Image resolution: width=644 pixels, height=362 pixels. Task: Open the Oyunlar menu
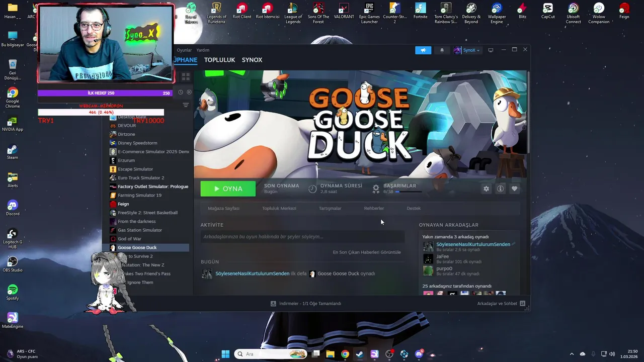[184, 50]
